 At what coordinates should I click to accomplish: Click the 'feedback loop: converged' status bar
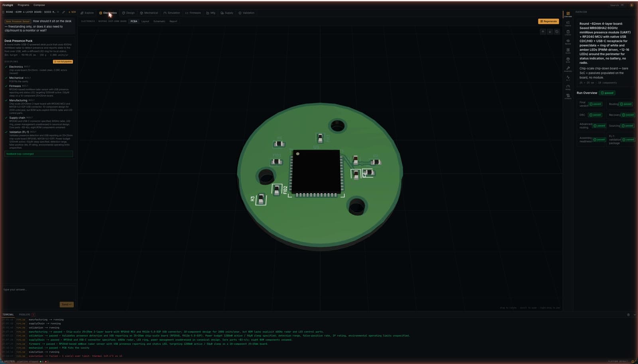point(39,154)
